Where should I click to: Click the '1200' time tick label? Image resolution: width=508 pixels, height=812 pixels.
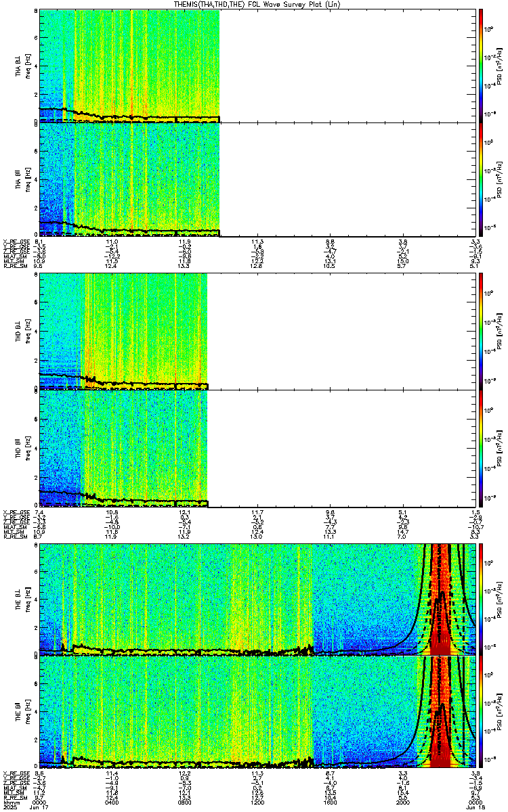point(257,803)
